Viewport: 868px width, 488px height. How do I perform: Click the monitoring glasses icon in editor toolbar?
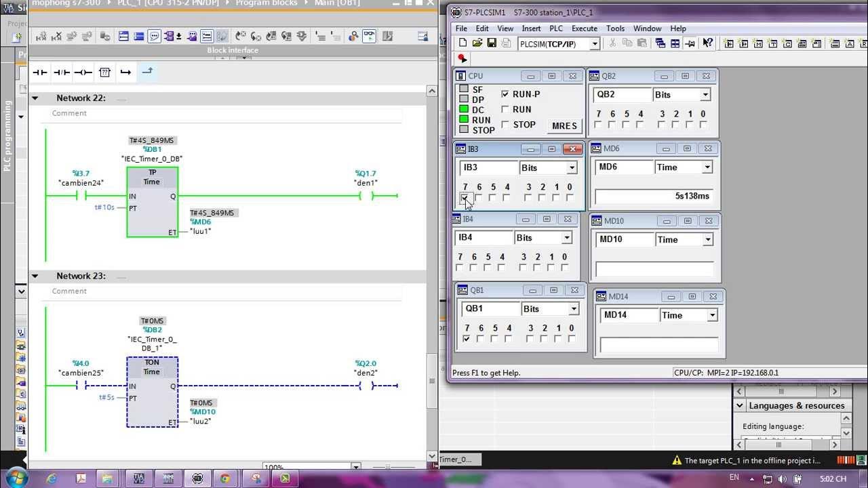coord(368,37)
